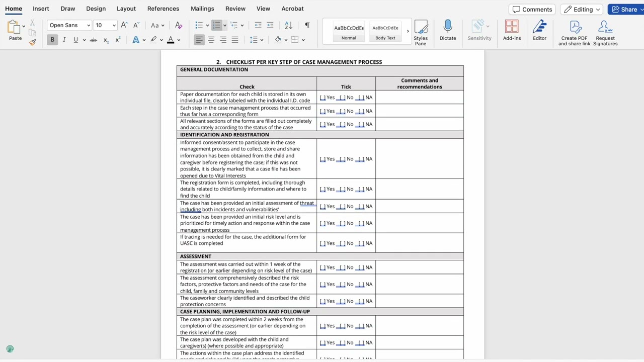Switch to the Draw tab
This screenshot has height=362, width=644.
pos(68,9)
